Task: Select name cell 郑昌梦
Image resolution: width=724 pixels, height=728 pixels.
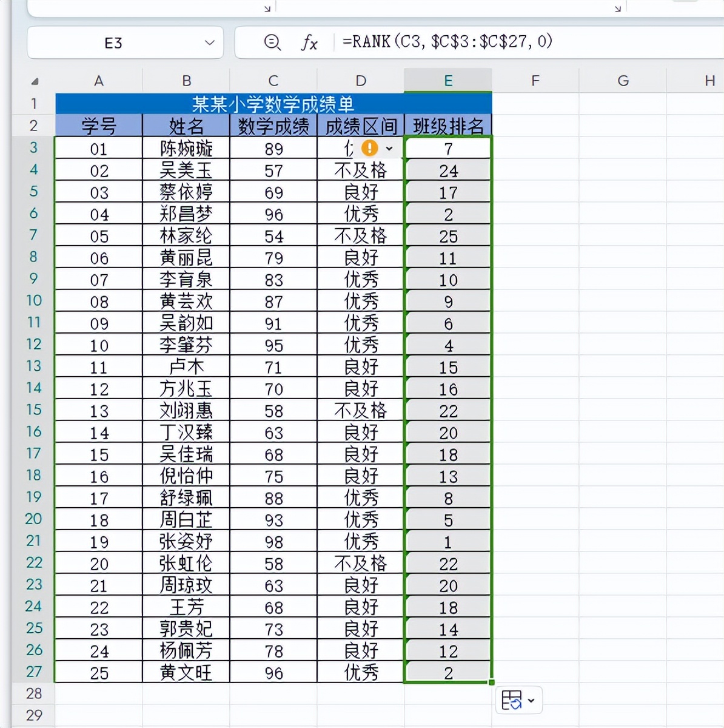Action: (x=186, y=214)
